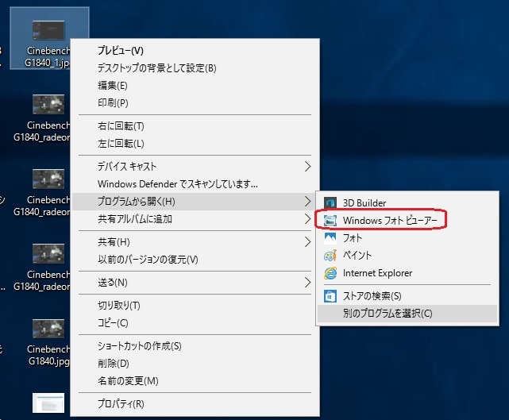Open 3D Builder from the submenu

[x=407, y=203]
